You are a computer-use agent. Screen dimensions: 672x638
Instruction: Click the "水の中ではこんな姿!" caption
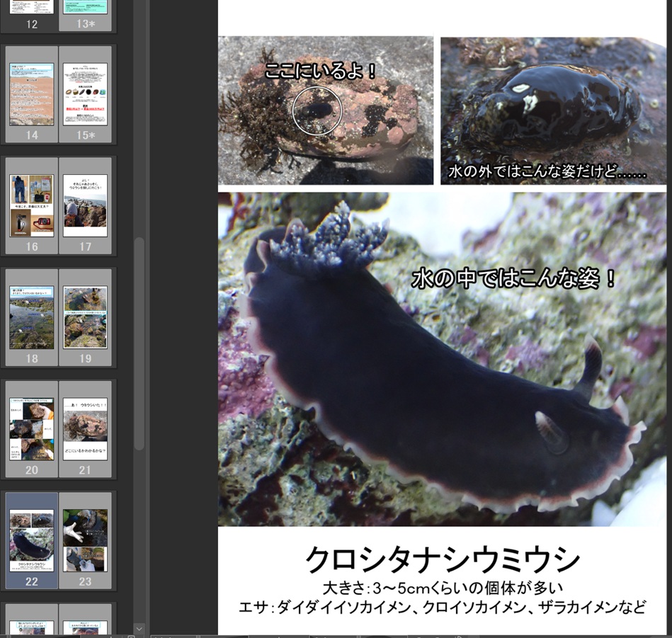(x=513, y=279)
